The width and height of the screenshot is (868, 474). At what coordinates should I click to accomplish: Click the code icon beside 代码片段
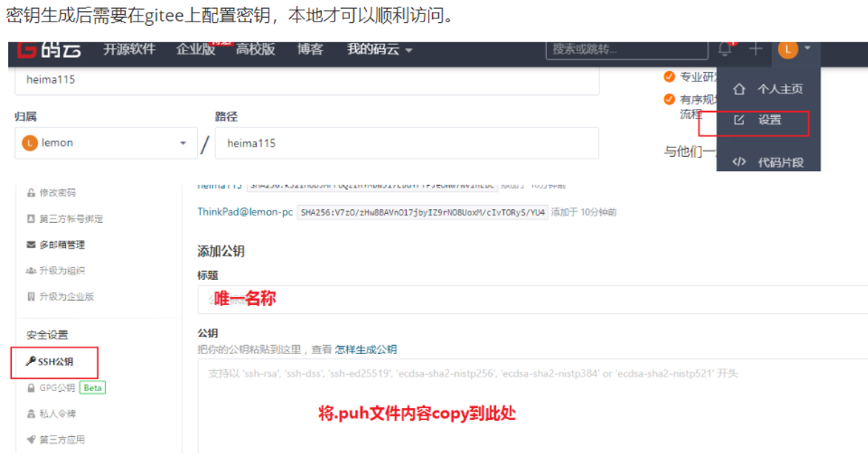pyautogui.click(x=739, y=161)
